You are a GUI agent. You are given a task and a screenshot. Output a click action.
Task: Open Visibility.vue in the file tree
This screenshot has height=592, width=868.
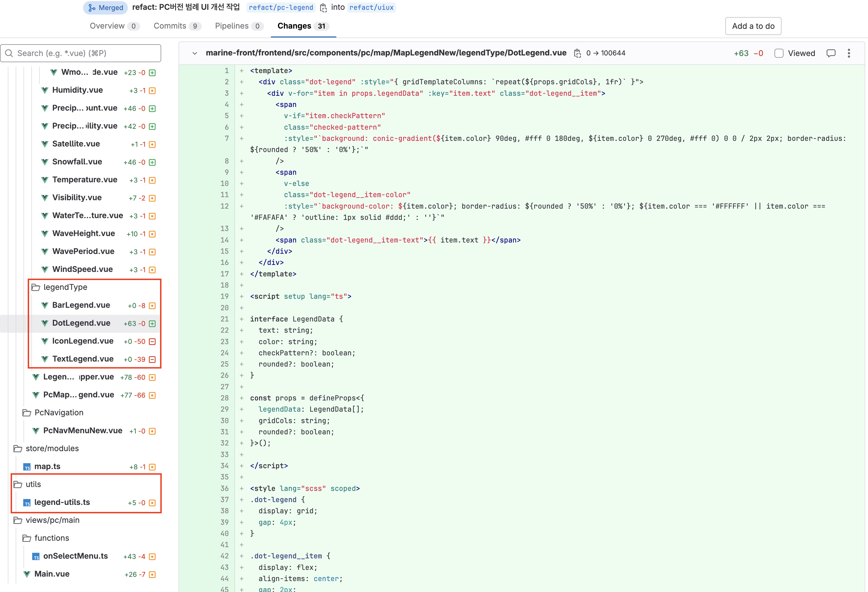point(77,197)
